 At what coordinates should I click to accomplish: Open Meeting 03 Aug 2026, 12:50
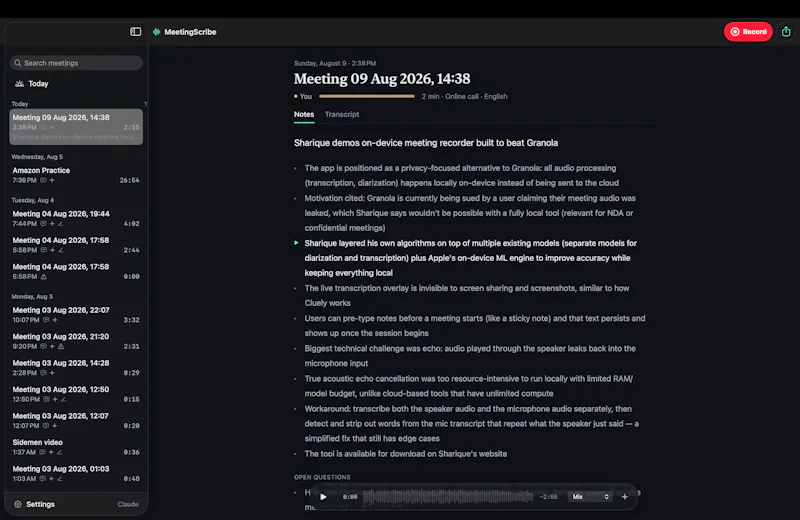click(x=76, y=394)
